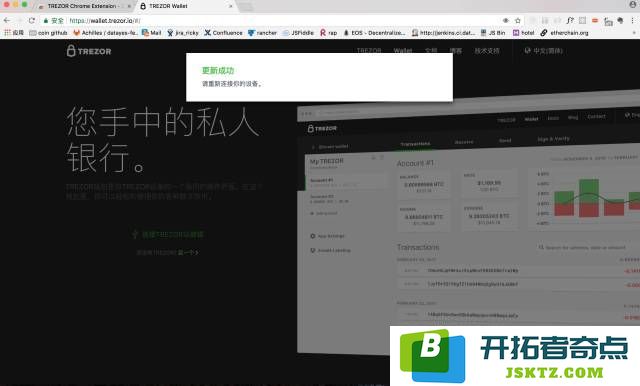640x386 pixels.
Task: Go back with the browser back arrow
Action: [7, 20]
